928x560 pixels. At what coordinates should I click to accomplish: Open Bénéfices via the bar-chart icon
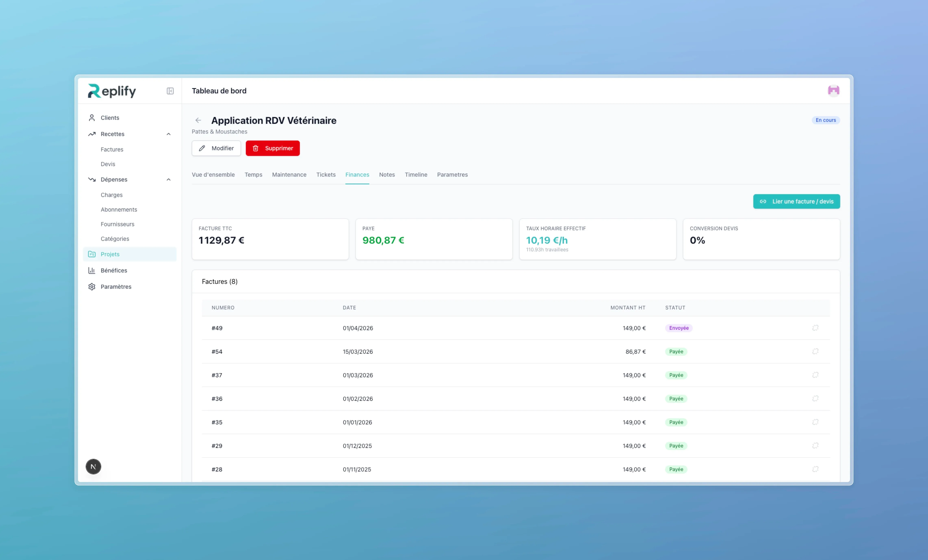coord(91,270)
